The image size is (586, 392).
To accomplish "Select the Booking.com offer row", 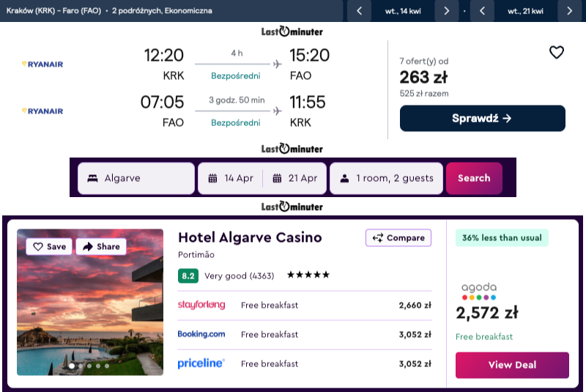I will click(304, 334).
